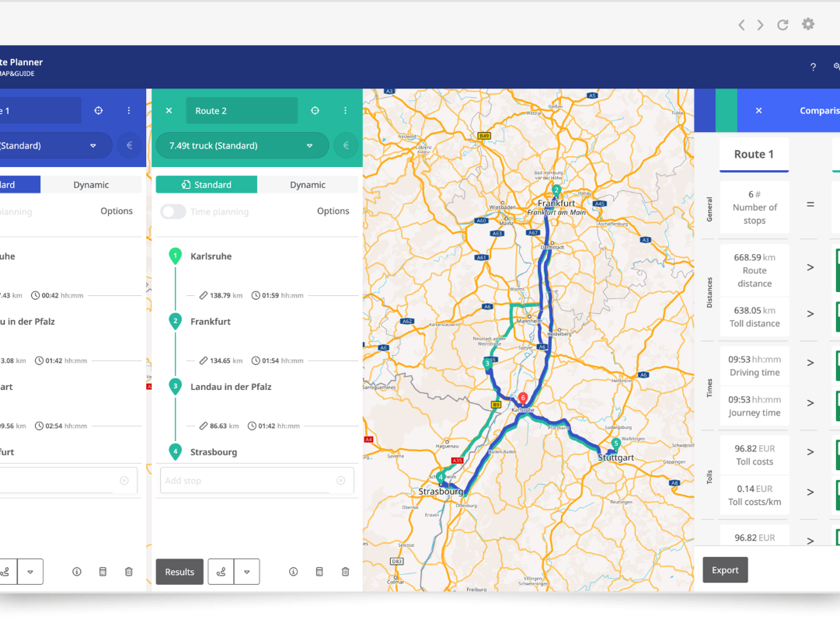Select Landau stop 3 pin in list

pyautogui.click(x=175, y=387)
